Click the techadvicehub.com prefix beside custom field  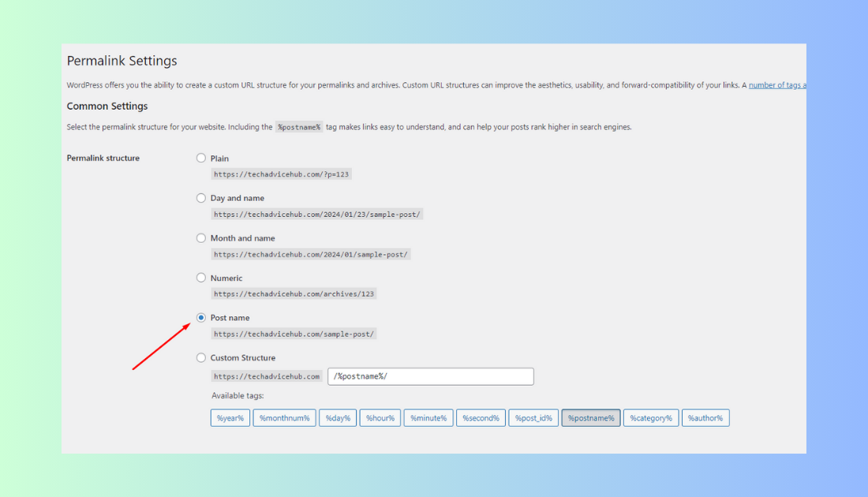pos(266,376)
